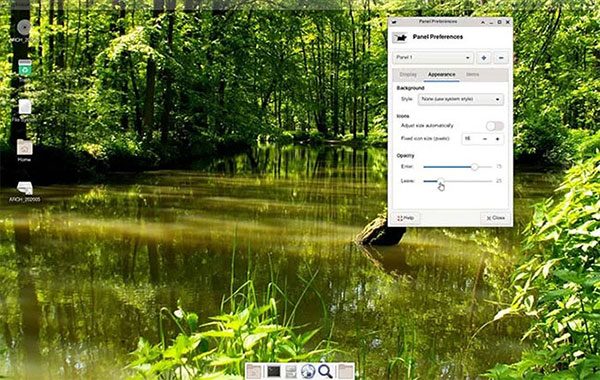Image resolution: width=600 pixels, height=380 pixels.
Task: Decrease the fixed icon size value
Action: pos(485,139)
